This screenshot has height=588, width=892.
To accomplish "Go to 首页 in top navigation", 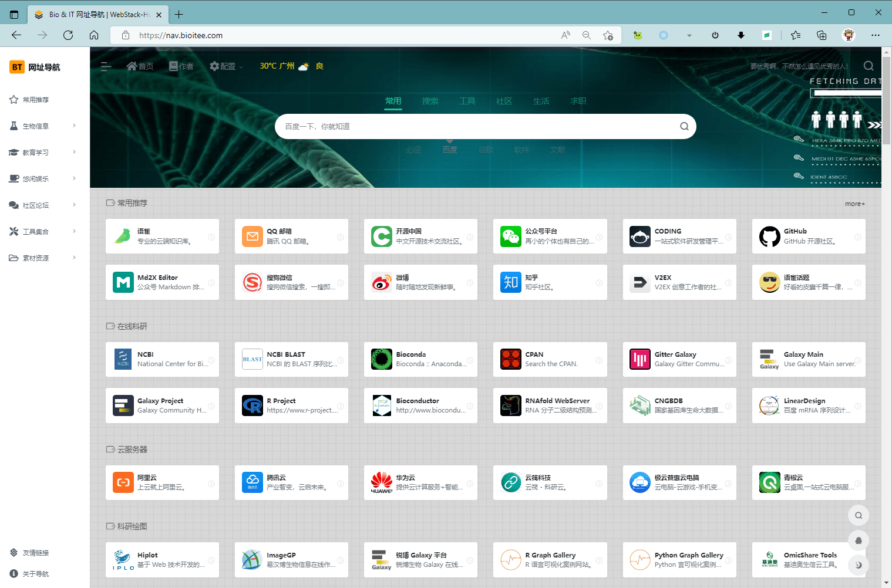I will (140, 66).
